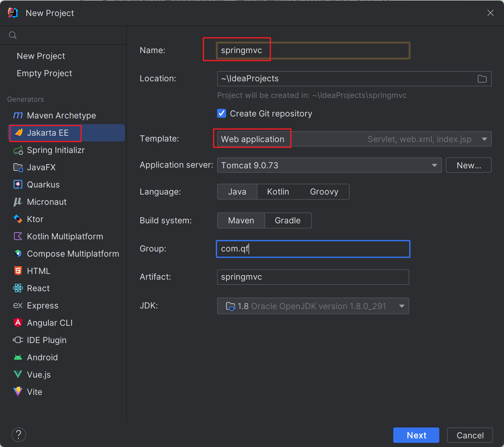Image resolution: width=504 pixels, height=447 pixels.
Task: Select Kotlin language option
Action: pos(278,192)
